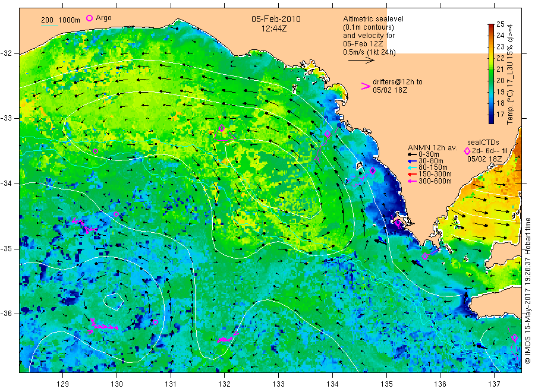This screenshot has width=535, height=392.
Task: Click the 'drifters@12h to' label
Action: point(398,82)
